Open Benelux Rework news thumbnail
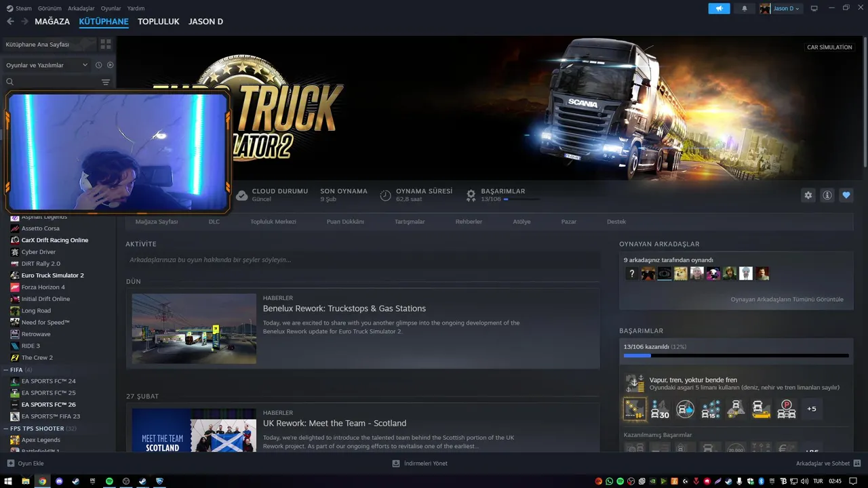Image resolution: width=868 pixels, height=488 pixels. (x=194, y=329)
